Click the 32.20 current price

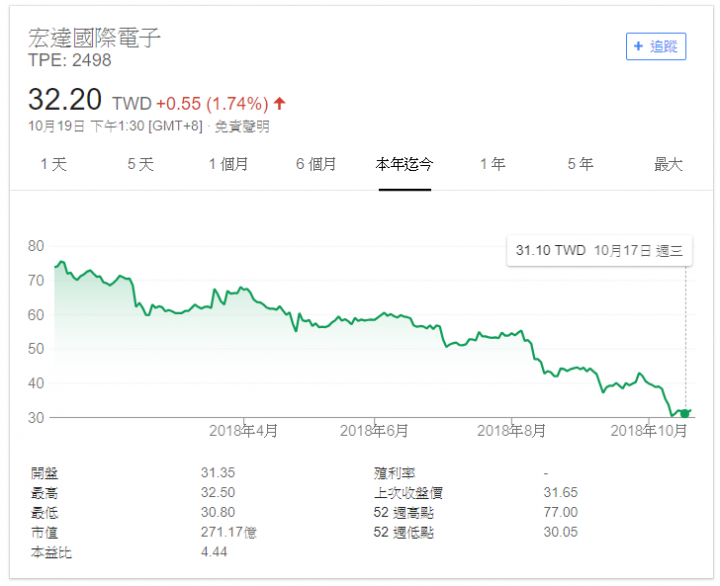click(x=65, y=100)
